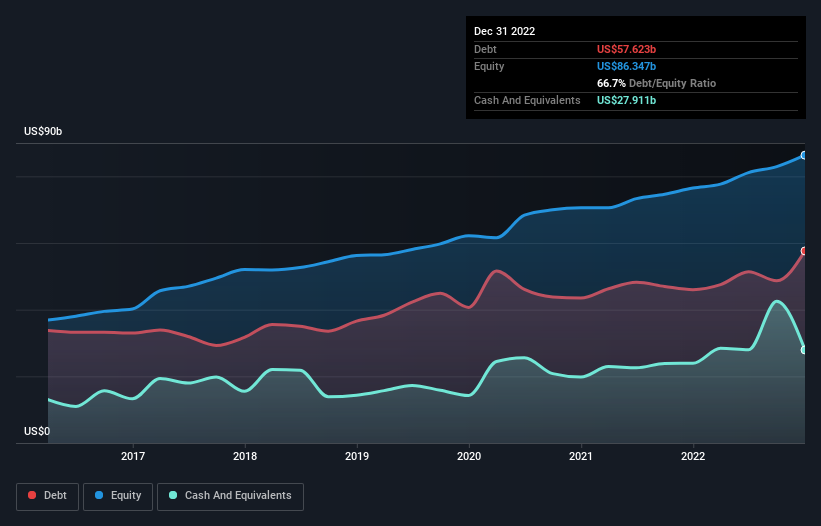Toggle the Equity legend button
The height and width of the screenshot is (526, 821).
click(x=118, y=496)
